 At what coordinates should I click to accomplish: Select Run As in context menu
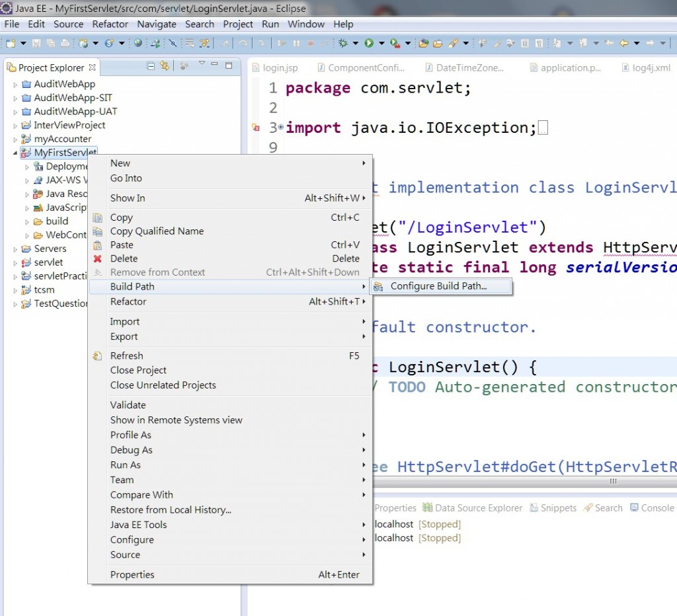229,465
